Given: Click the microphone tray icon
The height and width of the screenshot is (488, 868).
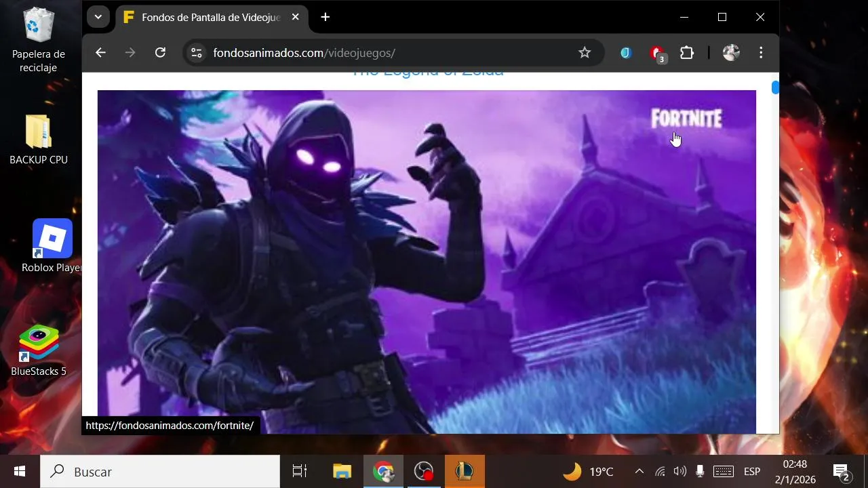Looking at the screenshot, I should (700, 471).
